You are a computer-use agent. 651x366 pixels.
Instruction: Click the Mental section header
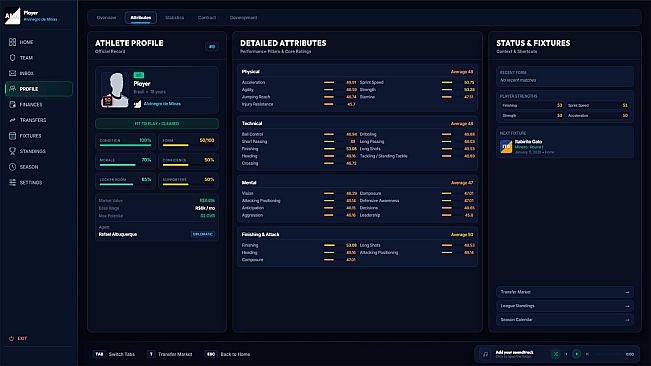tap(357, 183)
